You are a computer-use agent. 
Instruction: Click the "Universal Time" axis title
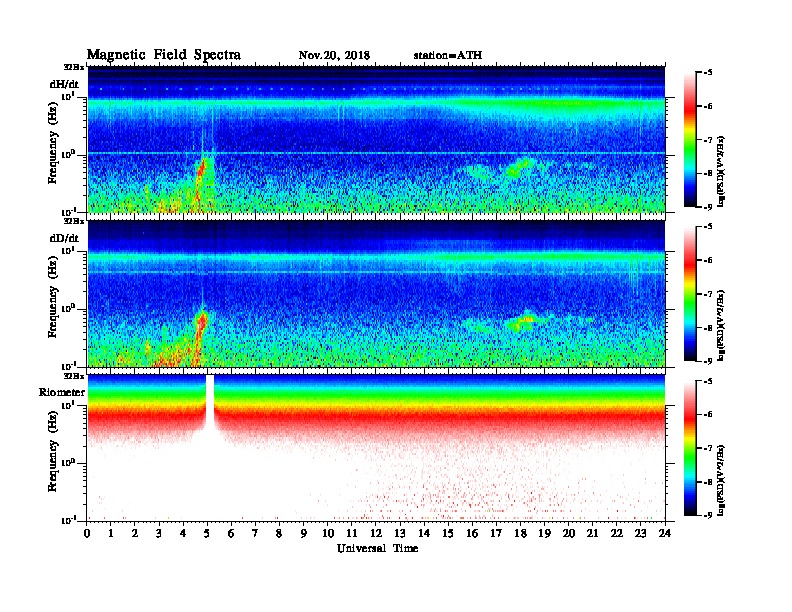(377, 548)
